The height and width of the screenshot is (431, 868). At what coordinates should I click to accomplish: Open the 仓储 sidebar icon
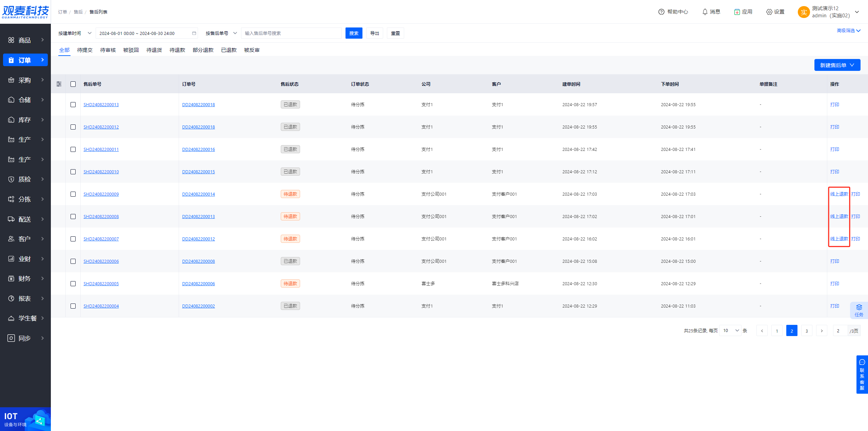tap(11, 100)
